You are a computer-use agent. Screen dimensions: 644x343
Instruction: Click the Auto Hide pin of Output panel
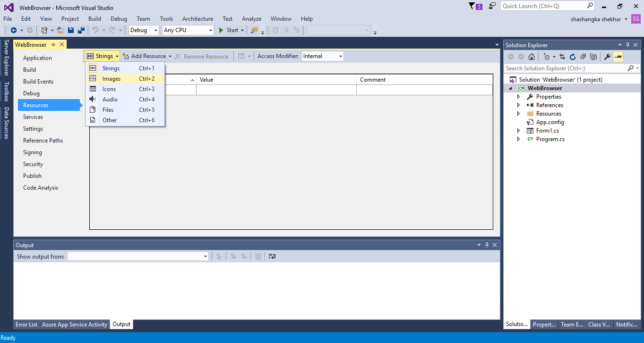click(487, 245)
